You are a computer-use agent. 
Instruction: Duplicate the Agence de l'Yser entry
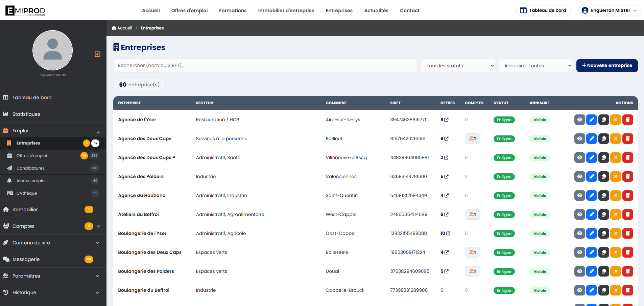[x=604, y=119]
